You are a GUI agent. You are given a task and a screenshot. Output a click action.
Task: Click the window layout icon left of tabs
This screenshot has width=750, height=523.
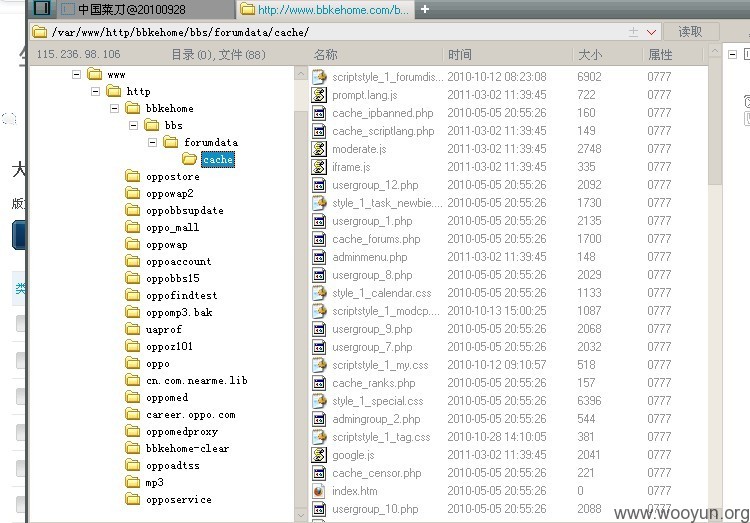point(42,8)
